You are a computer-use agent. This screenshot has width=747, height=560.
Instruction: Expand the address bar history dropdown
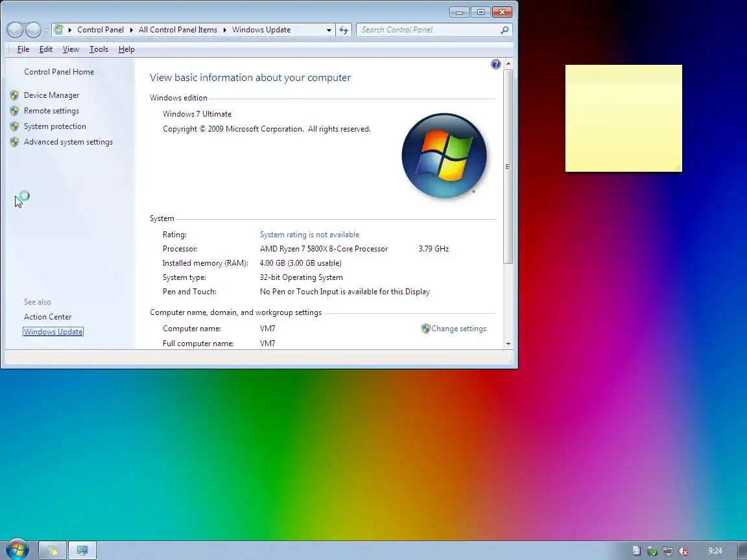click(x=329, y=30)
